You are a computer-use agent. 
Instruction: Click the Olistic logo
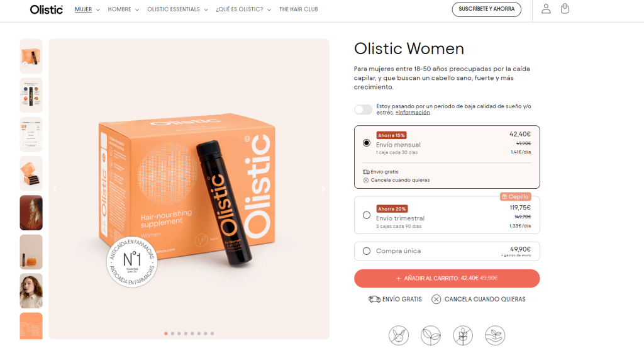point(47,9)
